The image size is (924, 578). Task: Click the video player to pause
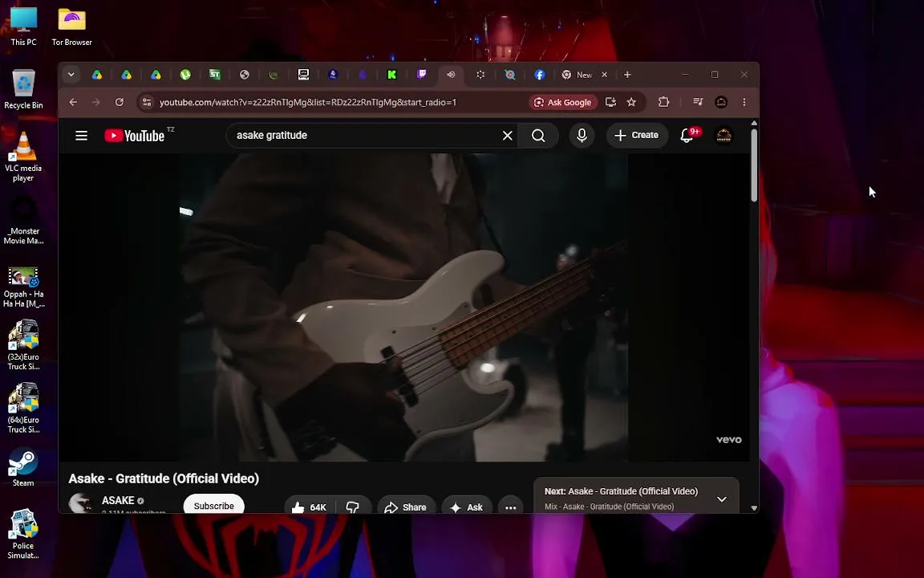(403, 307)
